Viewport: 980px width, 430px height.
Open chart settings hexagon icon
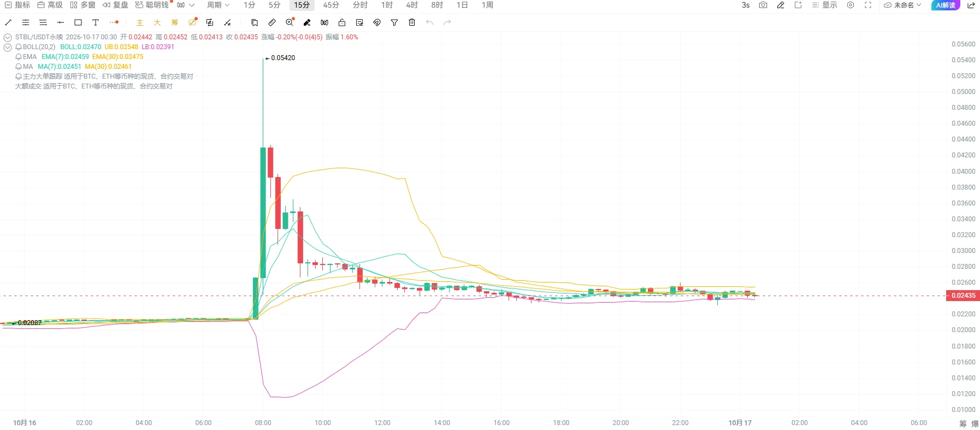coord(851,5)
